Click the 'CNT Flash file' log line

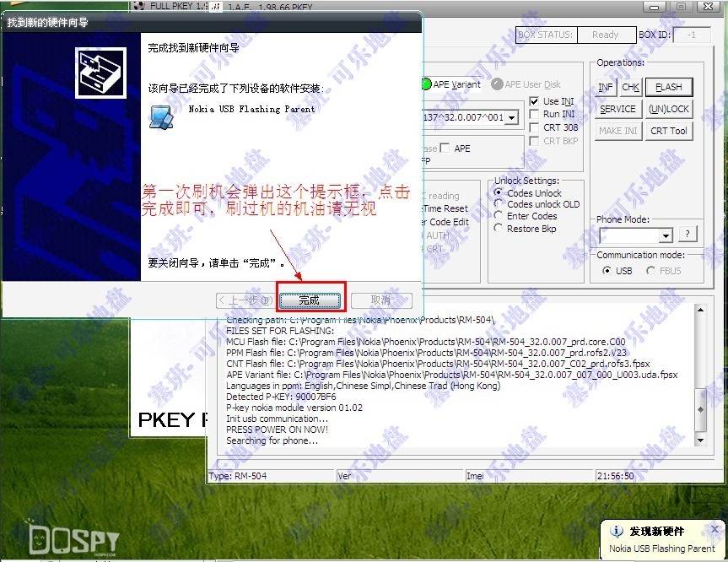[x=438, y=364]
